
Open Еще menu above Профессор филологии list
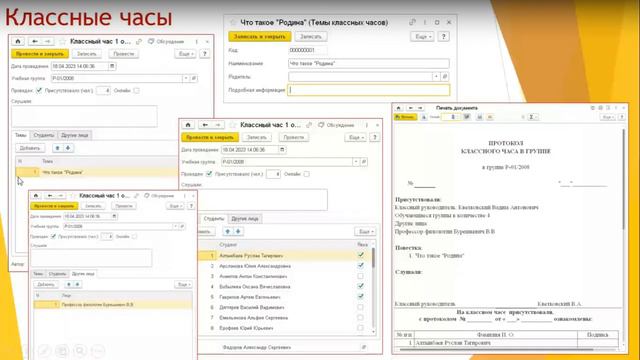pos(183,284)
